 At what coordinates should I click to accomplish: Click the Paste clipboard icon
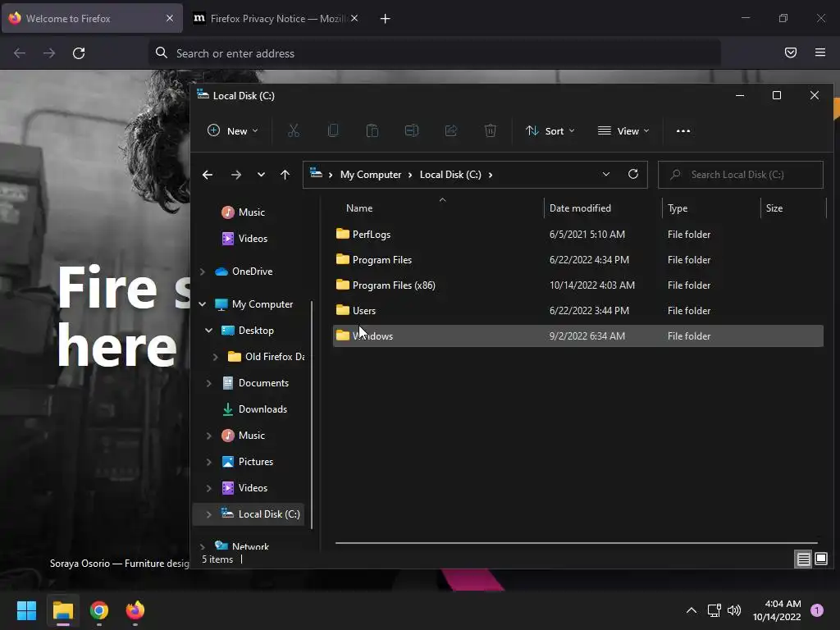[x=372, y=130]
